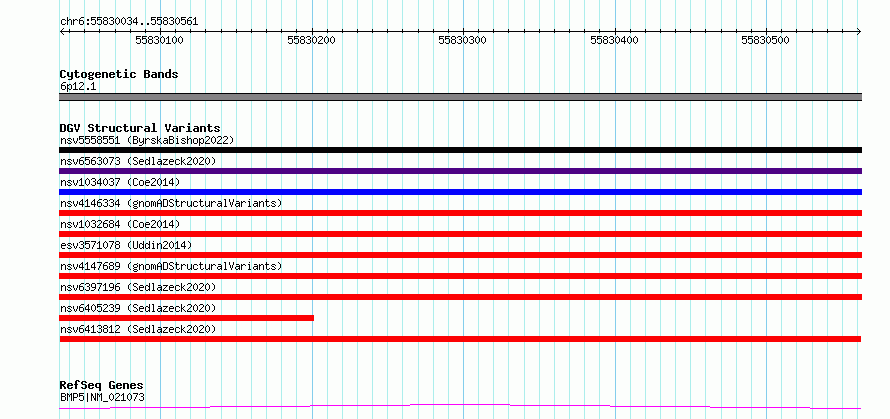890x419 pixels.
Task: Click the RefSeq Genes track title
Action: [x=102, y=386]
